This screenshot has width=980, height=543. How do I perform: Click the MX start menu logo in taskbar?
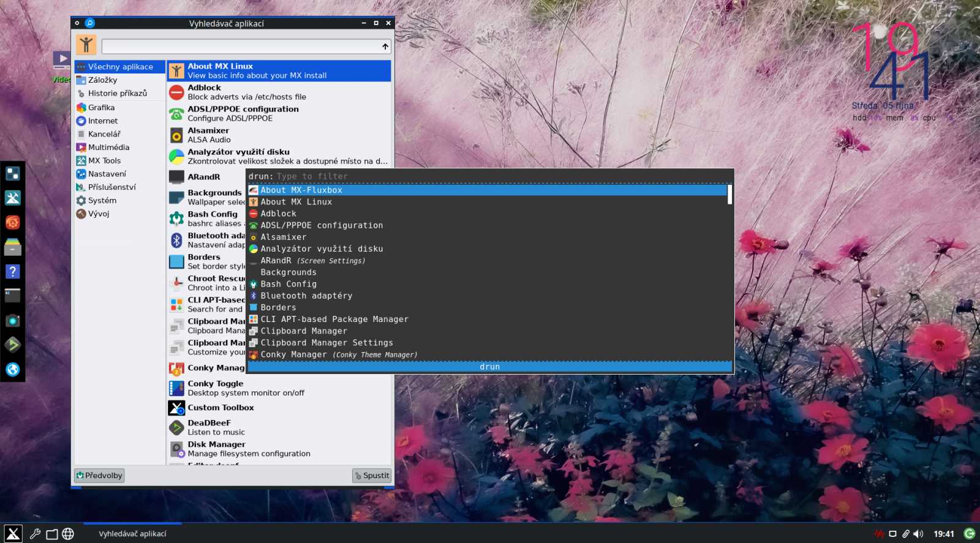coord(13,534)
